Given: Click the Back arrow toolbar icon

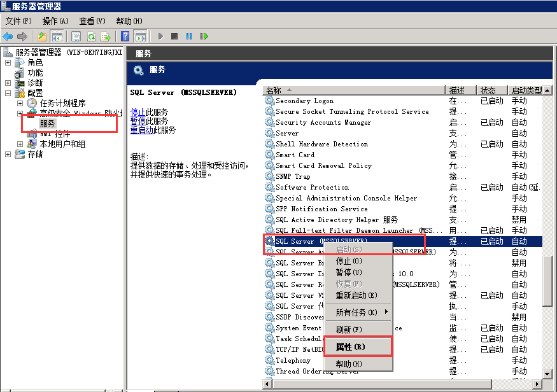Looking at the screenshot, I should (x=8, y=36).
